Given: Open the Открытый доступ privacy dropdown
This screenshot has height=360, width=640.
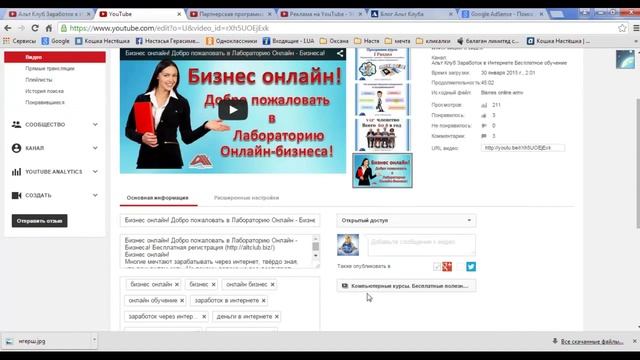Looking at the screenshot, I should [x=406, y=220].
